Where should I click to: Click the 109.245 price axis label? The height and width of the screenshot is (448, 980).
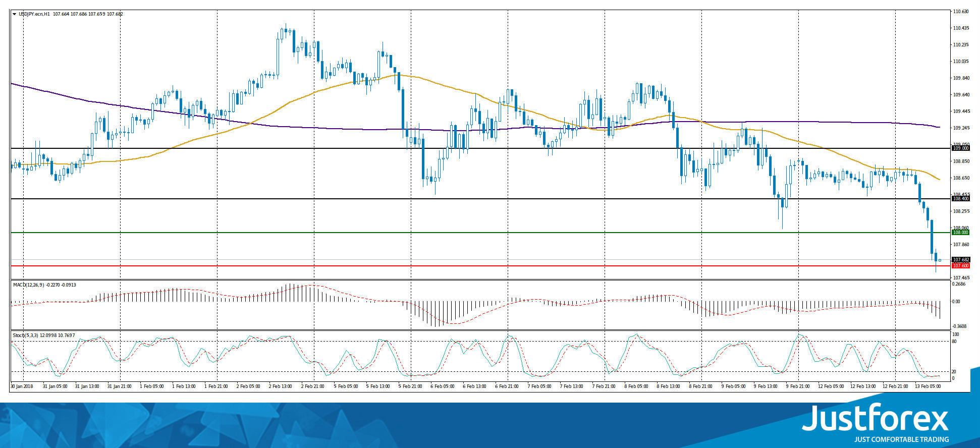[x=961, y=128]
